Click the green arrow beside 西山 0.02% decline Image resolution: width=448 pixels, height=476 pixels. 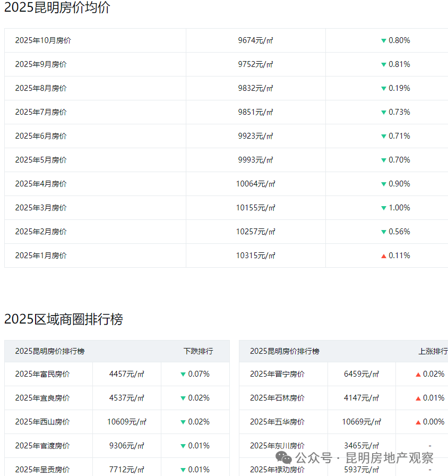click(183, 422)
